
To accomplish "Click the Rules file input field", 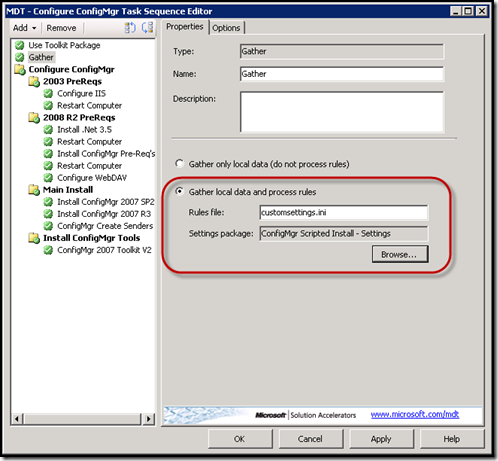I will [344, 213].
